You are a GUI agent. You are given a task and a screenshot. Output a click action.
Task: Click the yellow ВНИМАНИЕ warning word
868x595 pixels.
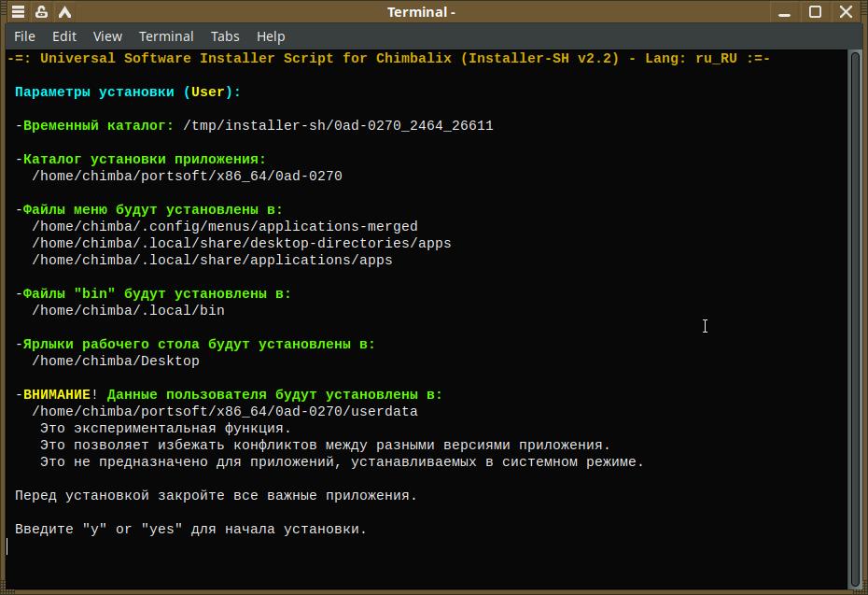pyautogui.click(x=57, y=395)
